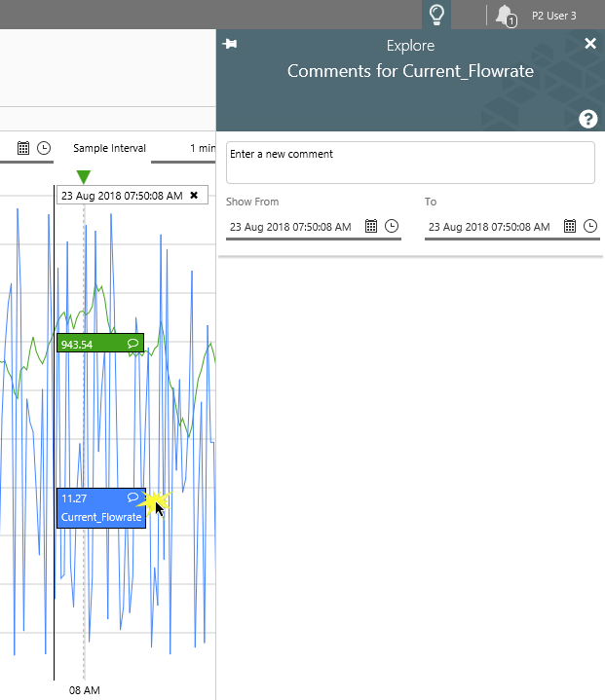Open the notifications bell
The width and height of the screenshot is (605, 700).
click(504, 15)
